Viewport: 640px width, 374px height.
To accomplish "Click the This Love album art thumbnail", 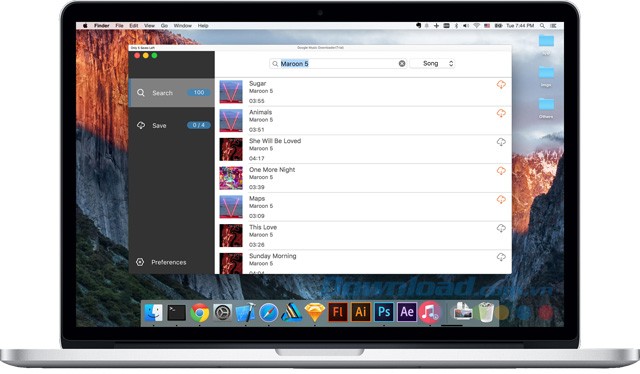I will [231, 235].
